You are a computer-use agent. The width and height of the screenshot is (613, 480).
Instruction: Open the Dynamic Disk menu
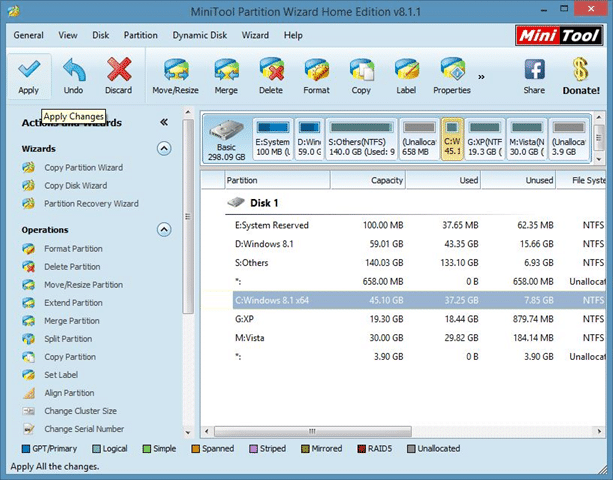click(199, 35)
